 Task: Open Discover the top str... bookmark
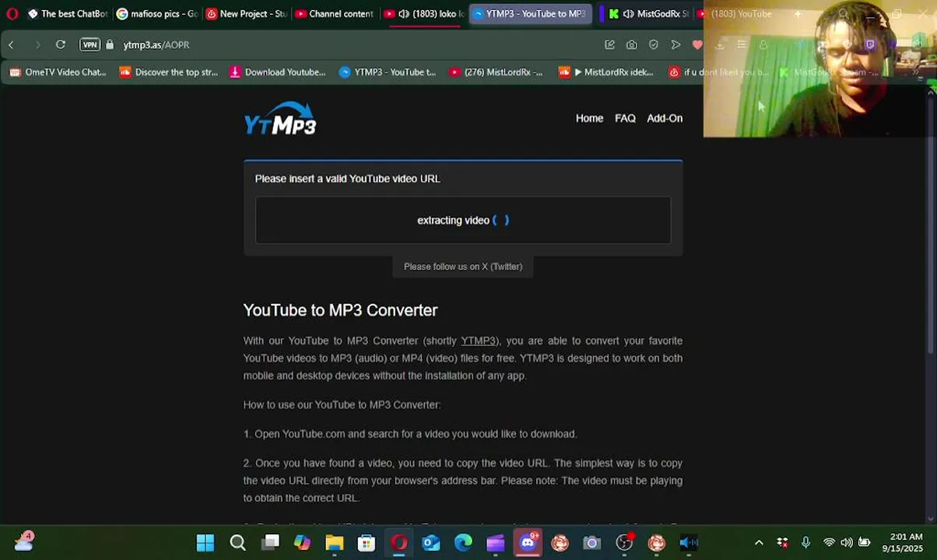pyautogui.click(x=169, y=72)
